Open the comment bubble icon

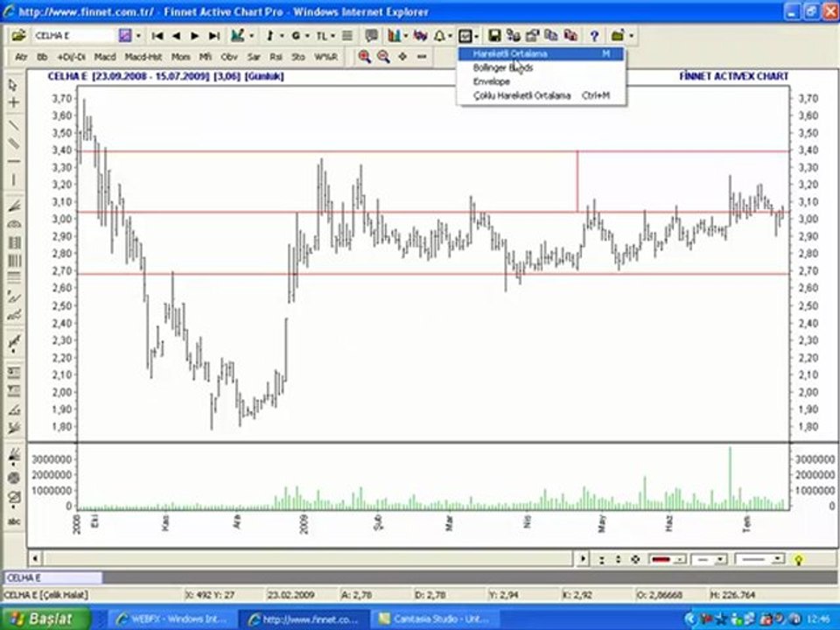[371, 36]
